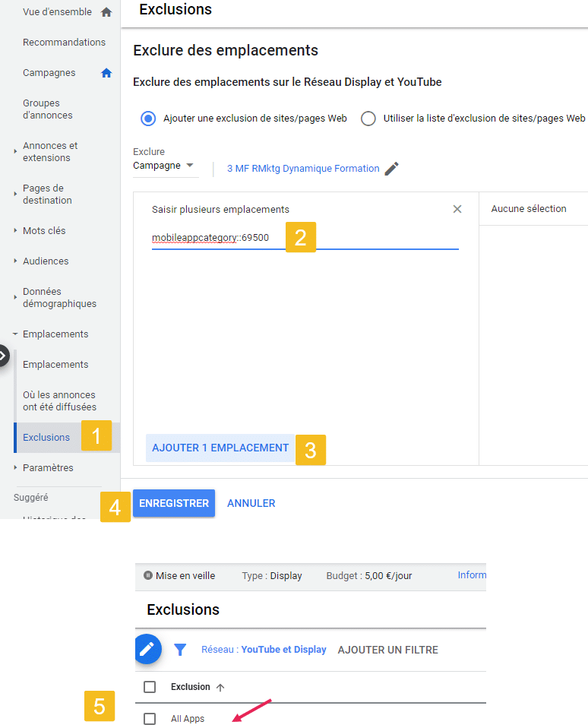Expand Paramètres section
This screenshot has width=588, height=728.
(15, 467)
